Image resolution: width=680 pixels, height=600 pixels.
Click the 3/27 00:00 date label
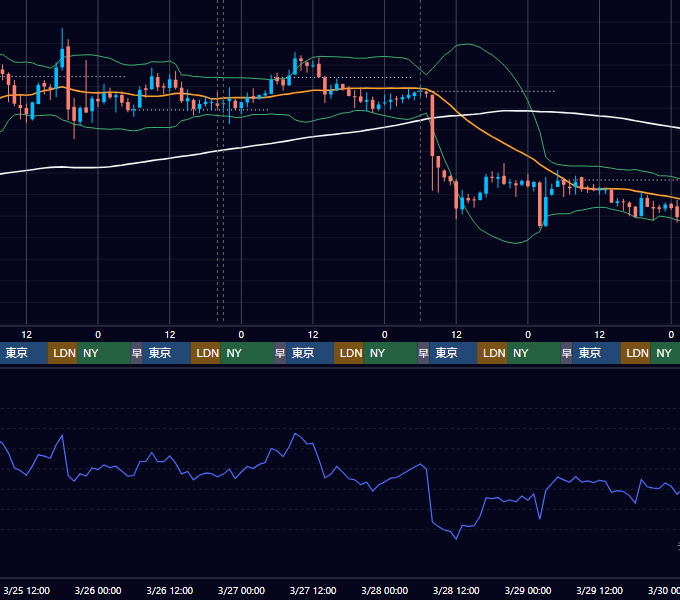coord(241,590)
